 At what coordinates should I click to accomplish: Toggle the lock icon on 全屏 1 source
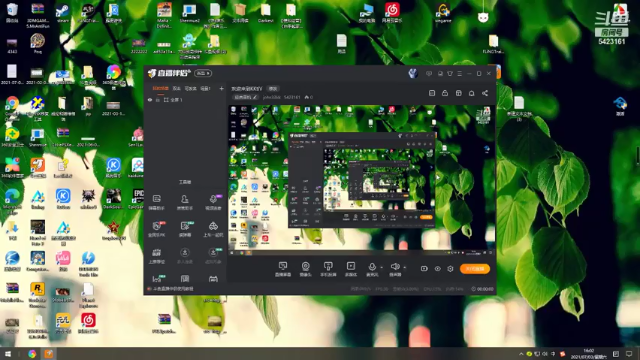[158, 100]
